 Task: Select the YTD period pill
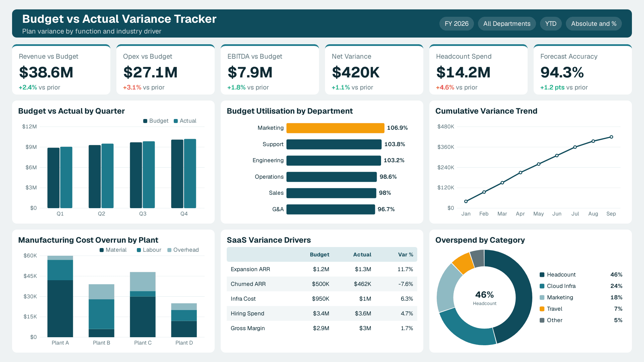[x=551, y=24]
